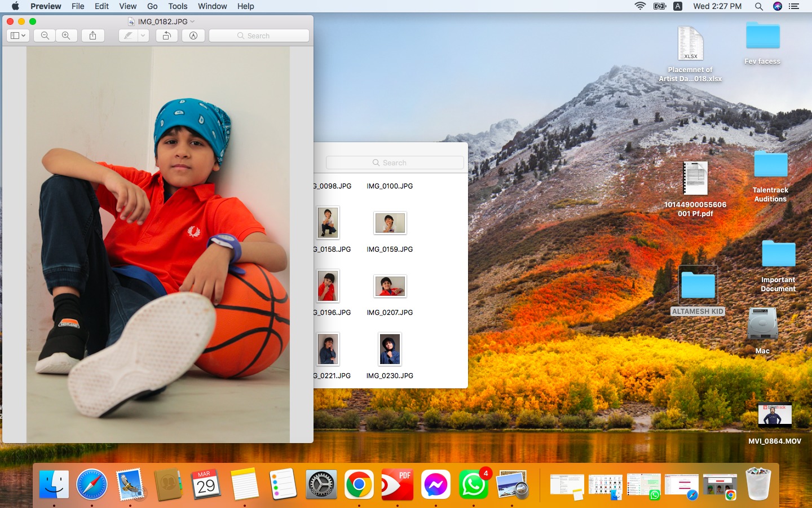The width and height of the screenshot is (812, 508).
Task: Show the Markup toolbar
Action: click(193, 36)
